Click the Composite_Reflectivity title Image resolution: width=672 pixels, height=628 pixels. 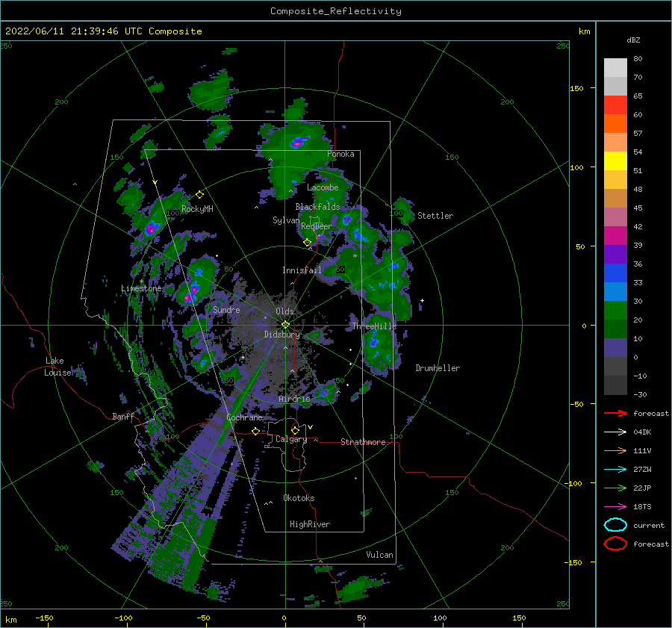(335, 11)
